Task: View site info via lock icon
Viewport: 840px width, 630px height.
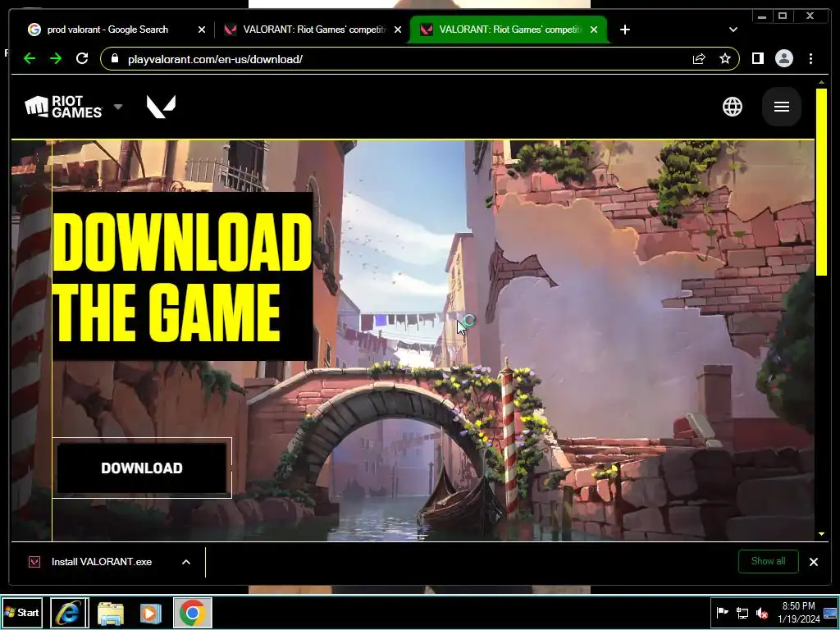Action: pos(115,58)
